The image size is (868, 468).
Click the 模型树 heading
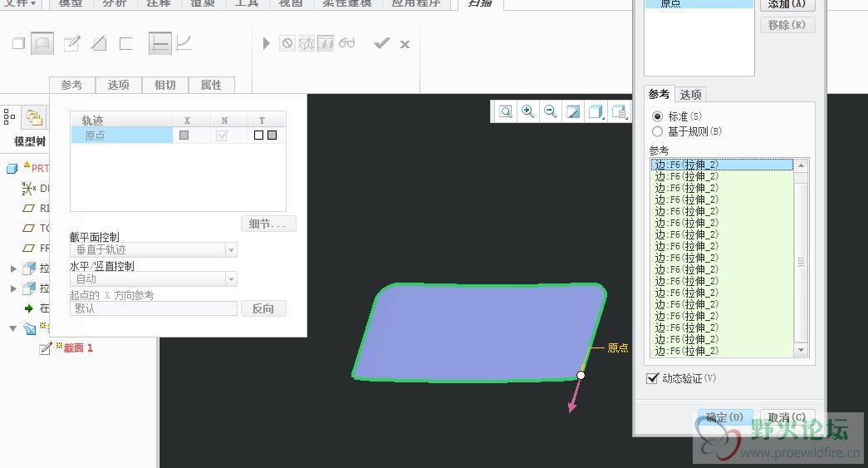click(x=30, y=142)
